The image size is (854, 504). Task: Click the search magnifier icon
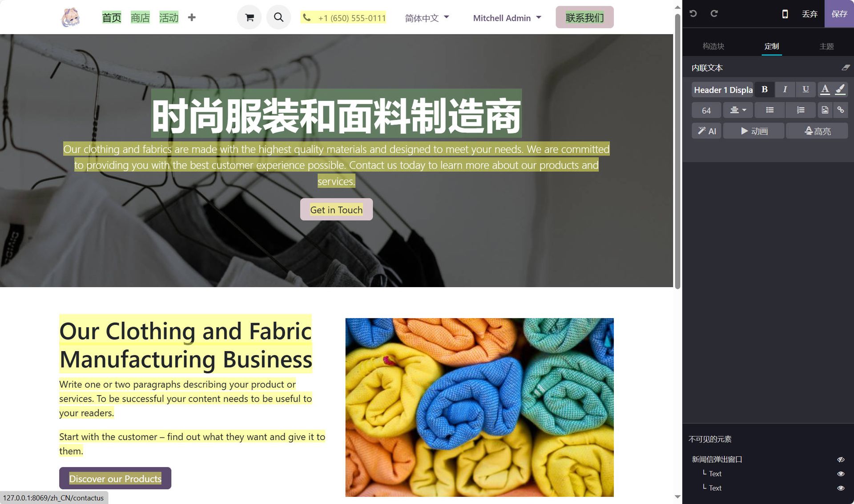tap(278, 17)
